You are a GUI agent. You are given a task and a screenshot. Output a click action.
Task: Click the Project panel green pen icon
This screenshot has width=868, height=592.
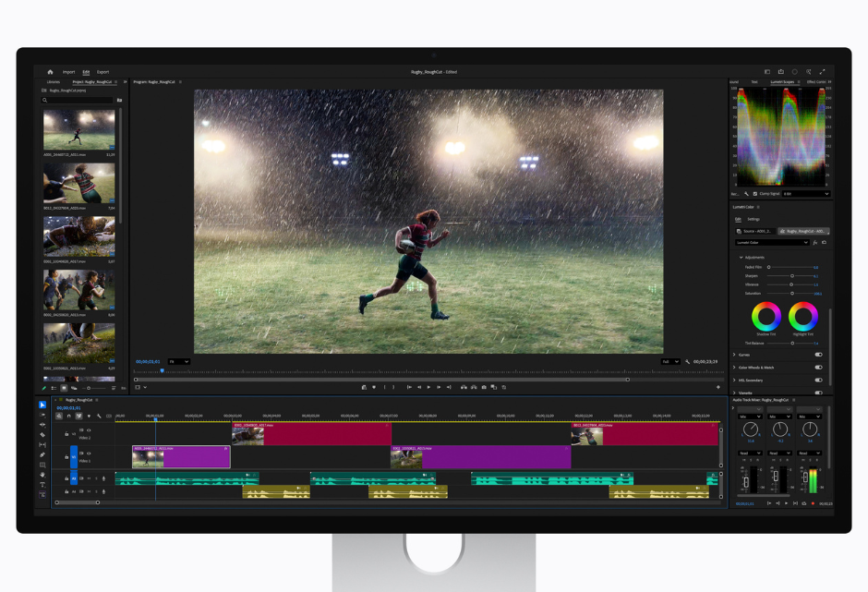pos(44,388)
